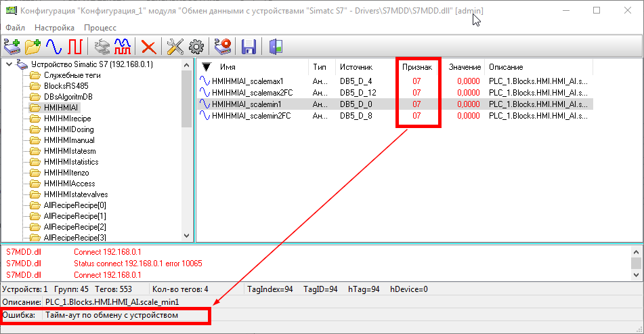Save configuration with the floppy disk icon
Viewport: 644px width, 334px height.
[x=249, y=47]
